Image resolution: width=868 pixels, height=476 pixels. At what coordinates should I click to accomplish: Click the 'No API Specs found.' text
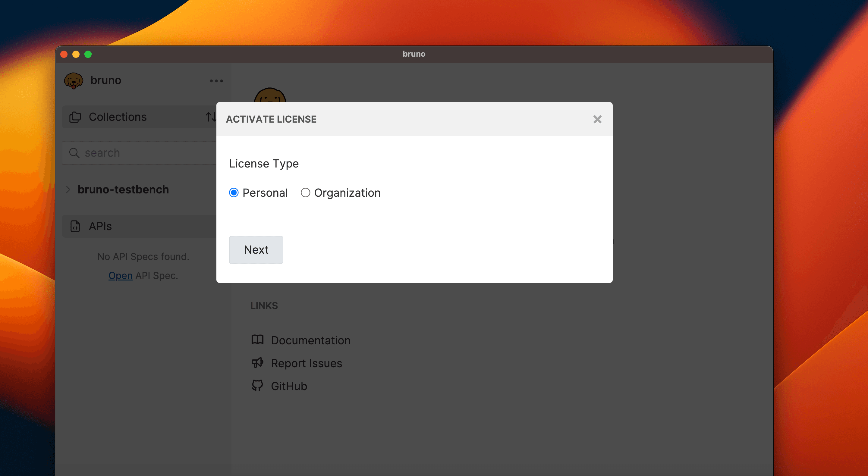pyautogui.click(x=143, y=257)
